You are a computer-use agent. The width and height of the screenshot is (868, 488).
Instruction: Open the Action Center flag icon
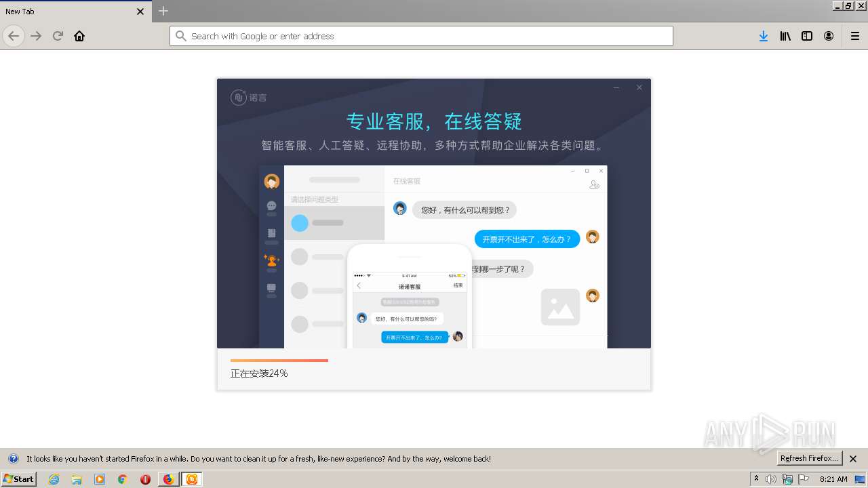[x=804, y=479]
